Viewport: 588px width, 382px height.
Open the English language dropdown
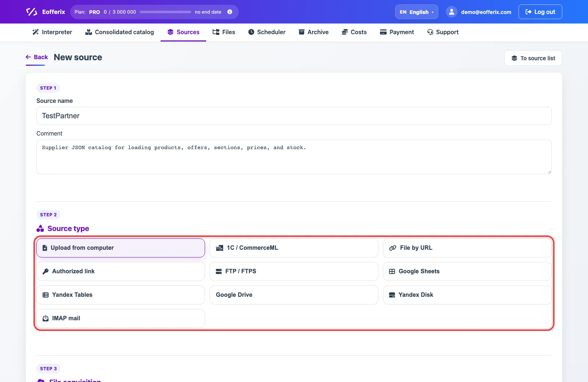click(417, 12)
